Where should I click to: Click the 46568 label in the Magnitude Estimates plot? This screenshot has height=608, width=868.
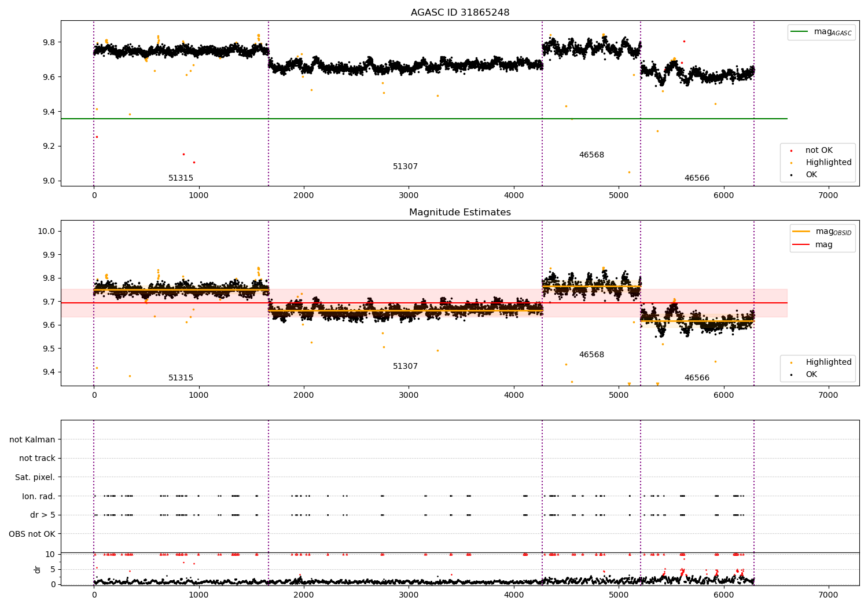[x=591, y=355]
